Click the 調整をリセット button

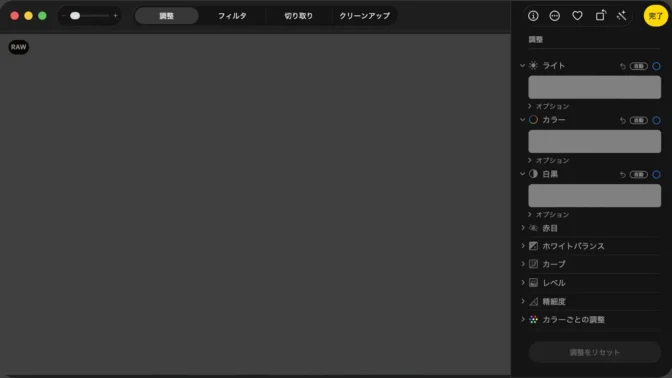coord(594,352)
